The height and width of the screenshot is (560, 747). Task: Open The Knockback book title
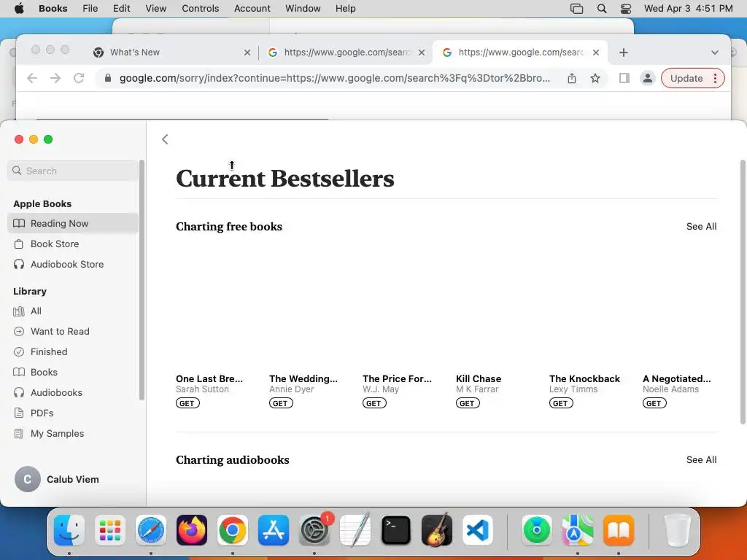click(x=584, y=378)
